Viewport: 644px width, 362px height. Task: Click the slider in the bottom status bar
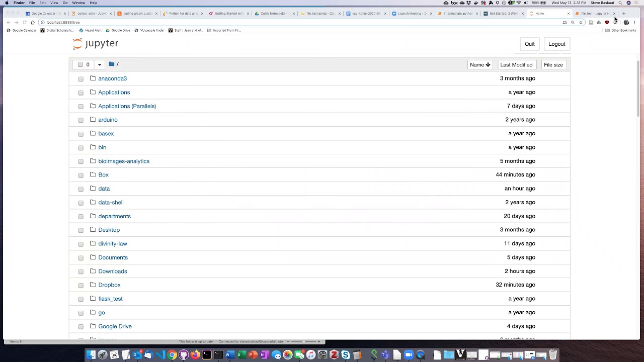click(303, 342)
